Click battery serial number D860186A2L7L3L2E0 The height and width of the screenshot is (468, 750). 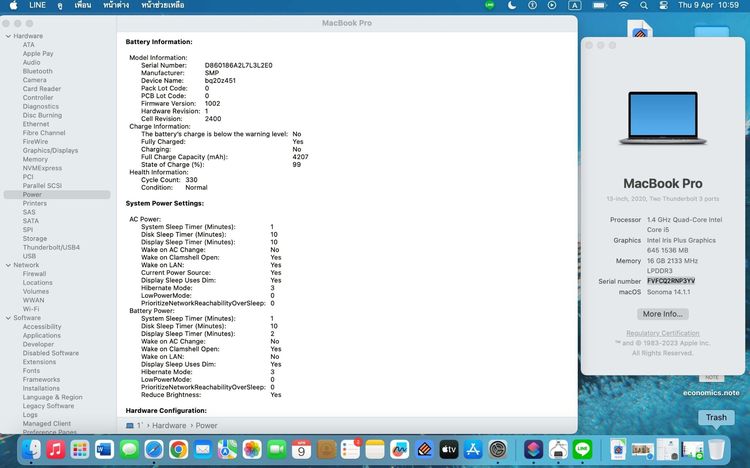(x=238, y=65)
